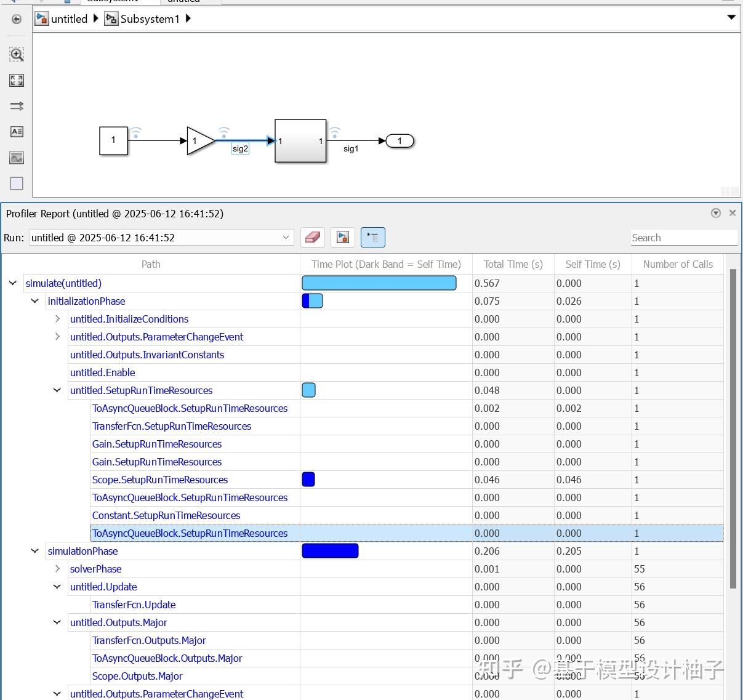Select the image annotation icon
Screen dimensions: 743x700
tap(17, 158)
